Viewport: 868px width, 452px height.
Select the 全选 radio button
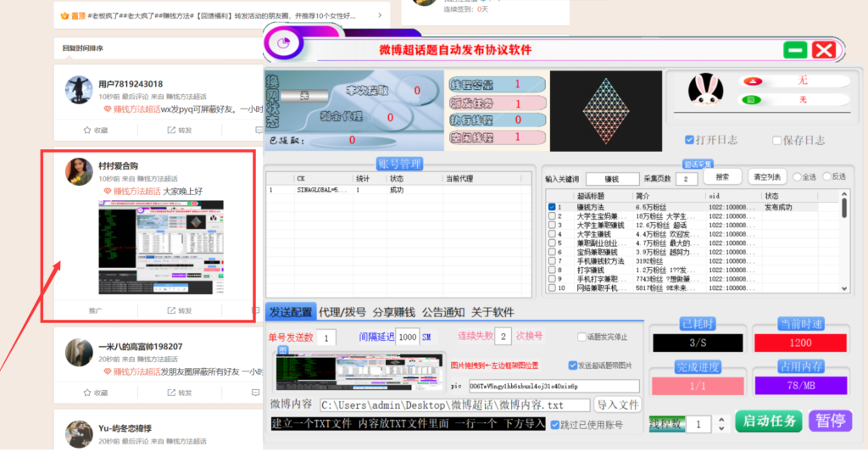point(798,177)
